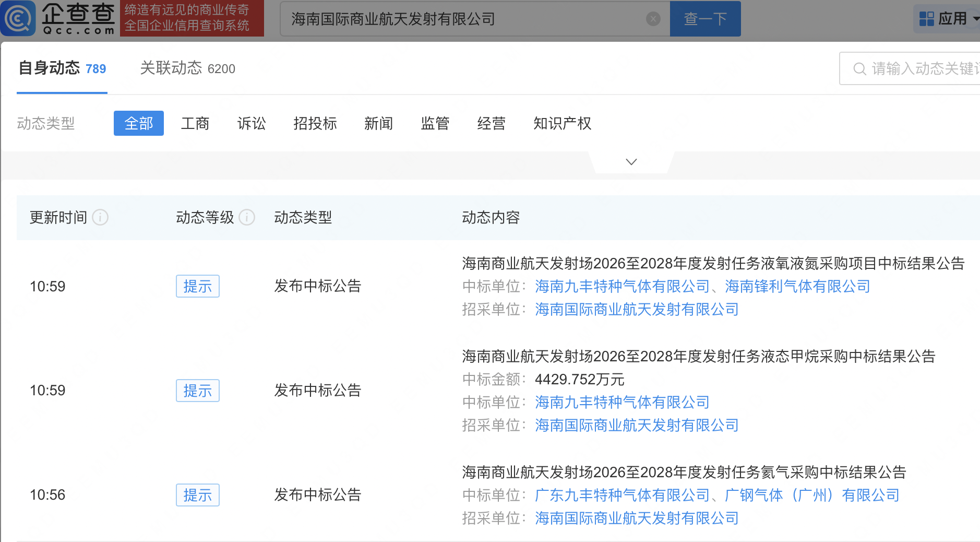The image size is (980, 542).
Task: Click the 应用 grid icon
Action: coord(927,18)
